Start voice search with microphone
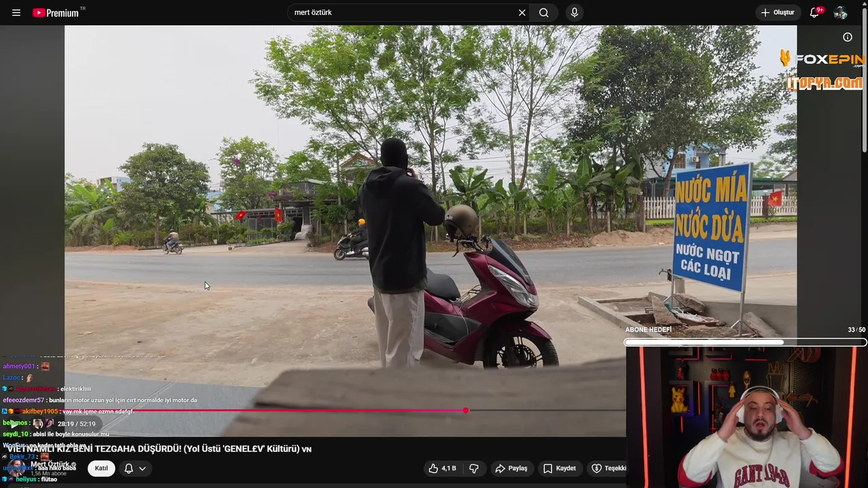Screen dimensions: 868x488 (x=574, y=13)
